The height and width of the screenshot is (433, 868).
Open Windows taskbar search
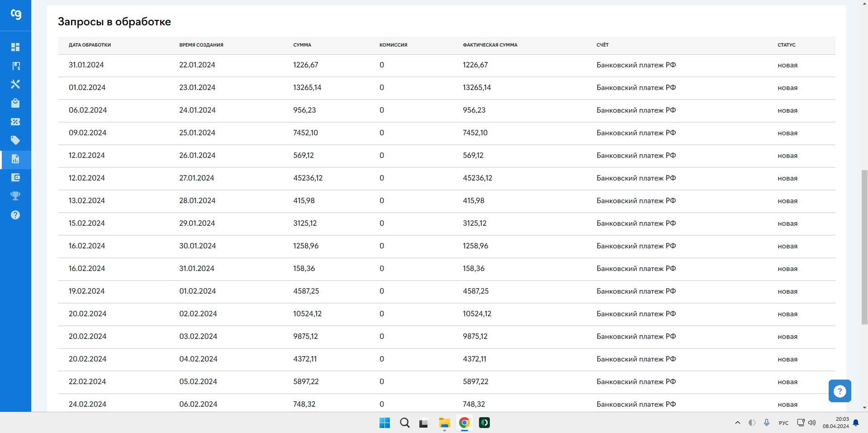404,423
